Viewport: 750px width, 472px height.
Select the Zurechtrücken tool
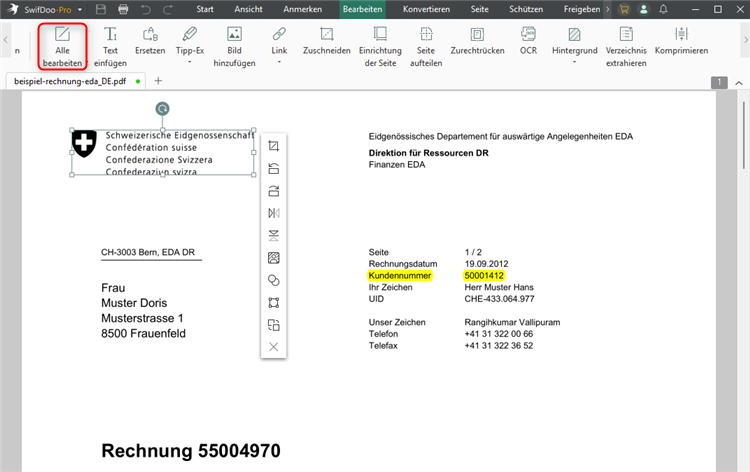pyautogui.click(x=477, y=41)
